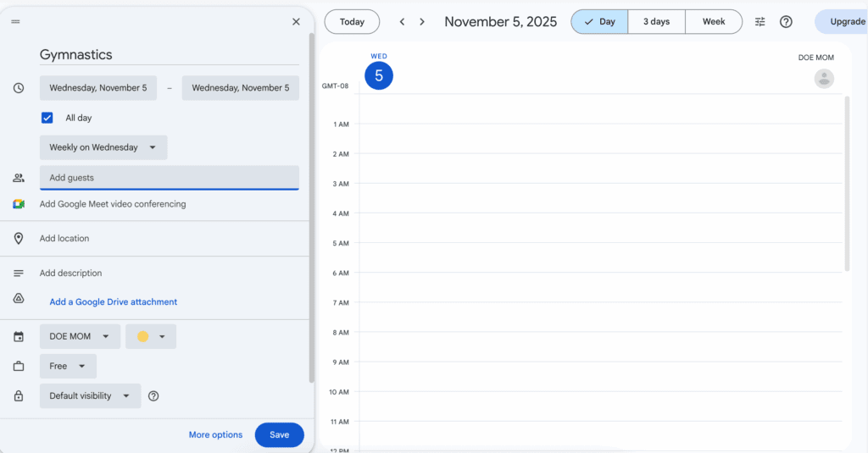
Task: Uncheck the All day checkbox
Action: coord(47,118)
